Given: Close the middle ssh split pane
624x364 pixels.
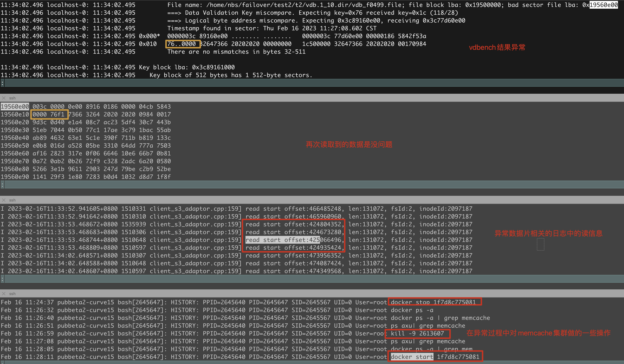Looking at the screenshot, I should (4, 200).
